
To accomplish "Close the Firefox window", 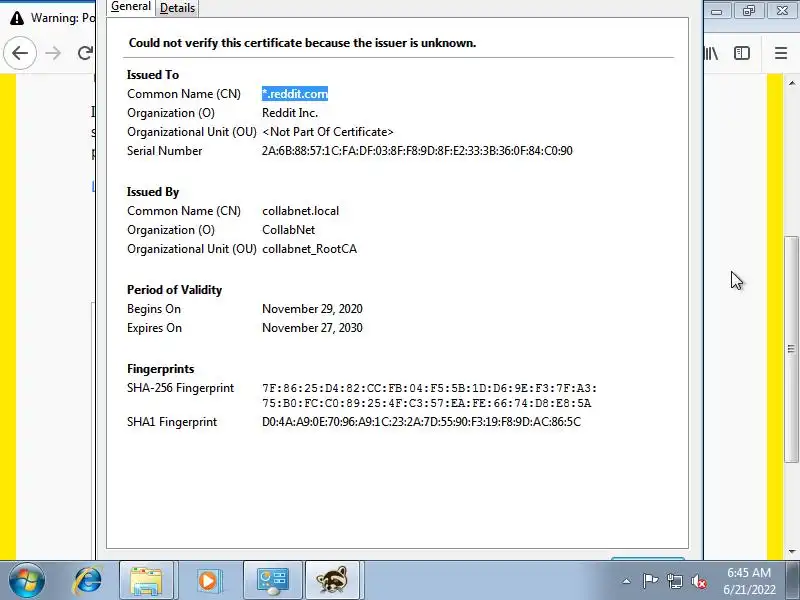I will coord(782,11).
